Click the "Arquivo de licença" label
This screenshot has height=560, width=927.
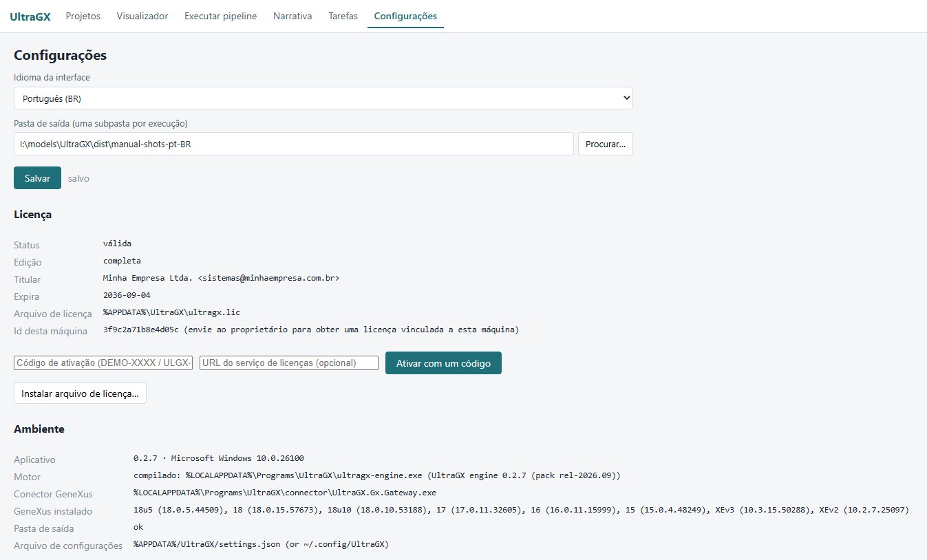(53, 314)
